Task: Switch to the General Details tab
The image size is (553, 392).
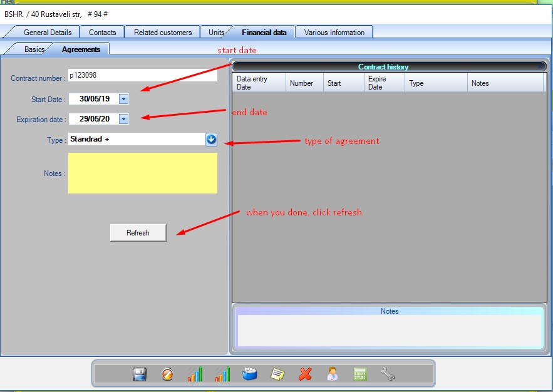Action: [48, 33]
